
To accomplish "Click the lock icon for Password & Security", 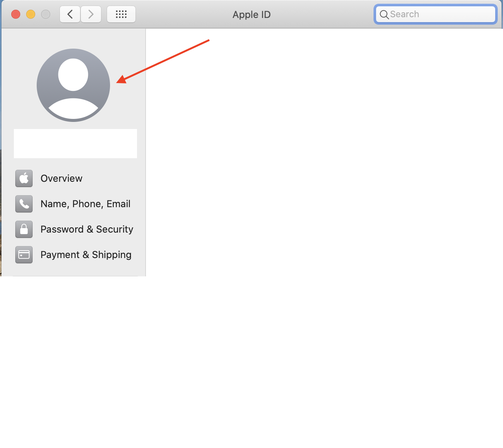I will 24,229.
